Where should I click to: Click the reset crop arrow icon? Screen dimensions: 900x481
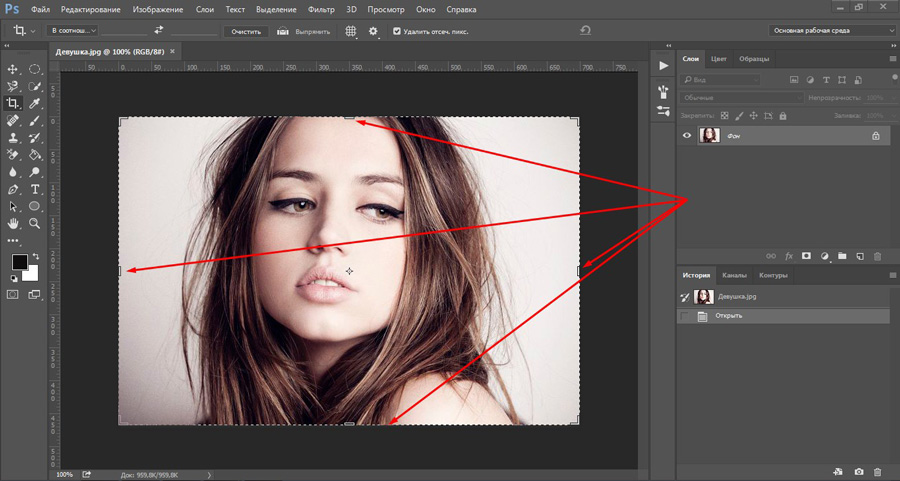click(585, 31)
